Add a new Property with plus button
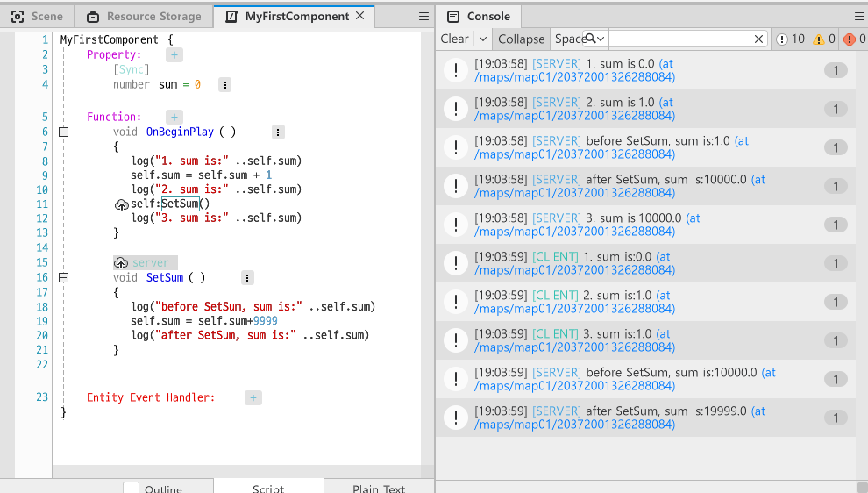 click(x=174, y=55)
